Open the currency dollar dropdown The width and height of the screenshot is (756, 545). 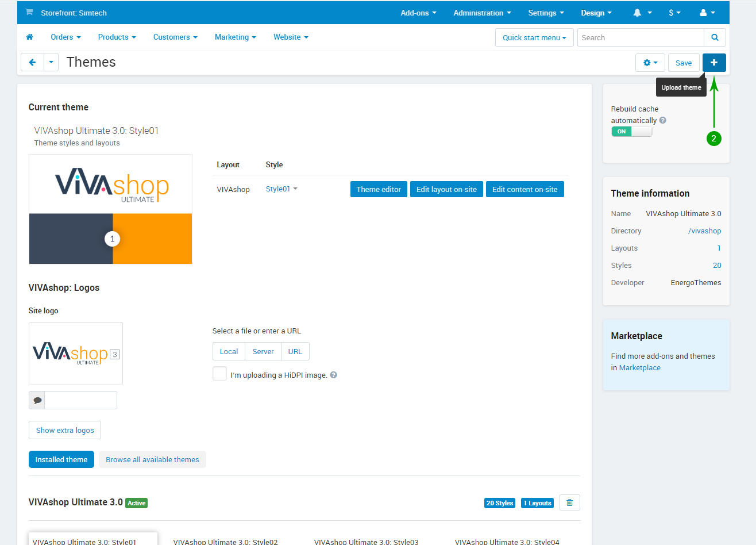(x=674, y=13)
